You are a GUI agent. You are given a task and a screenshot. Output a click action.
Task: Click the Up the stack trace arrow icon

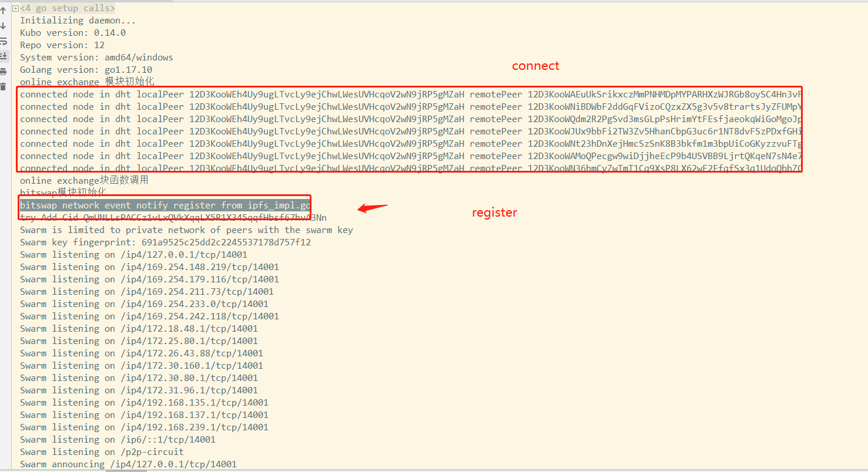tap(3, 10)
